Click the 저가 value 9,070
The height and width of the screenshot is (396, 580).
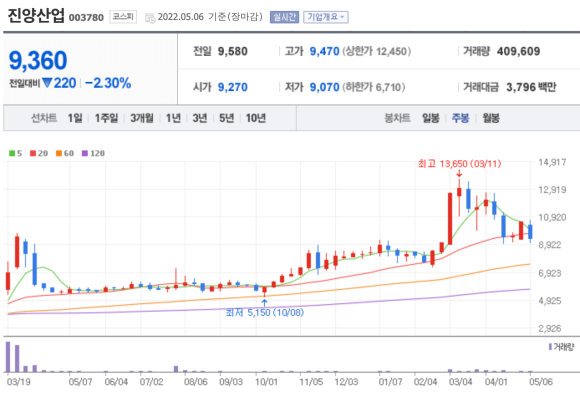tap(324, 87)
